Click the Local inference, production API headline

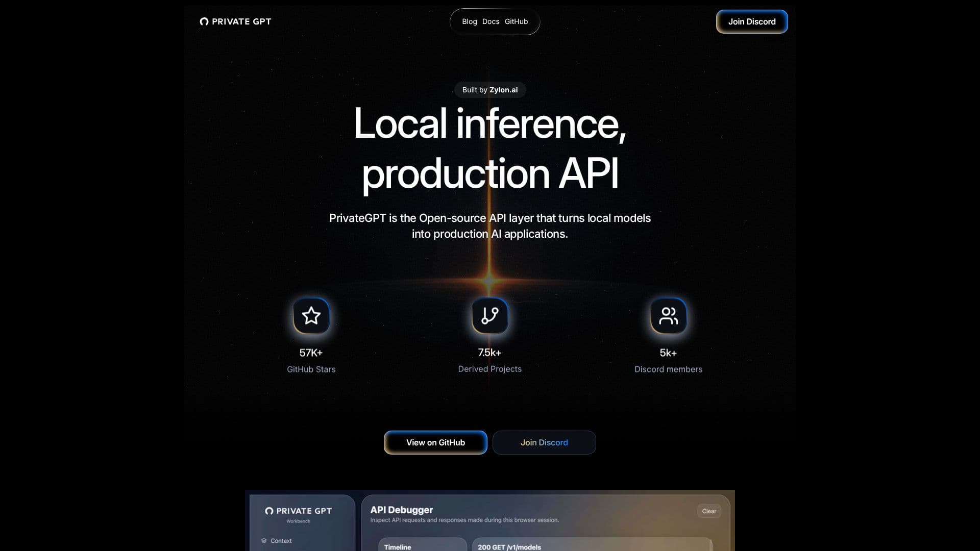tap(490, 148)
